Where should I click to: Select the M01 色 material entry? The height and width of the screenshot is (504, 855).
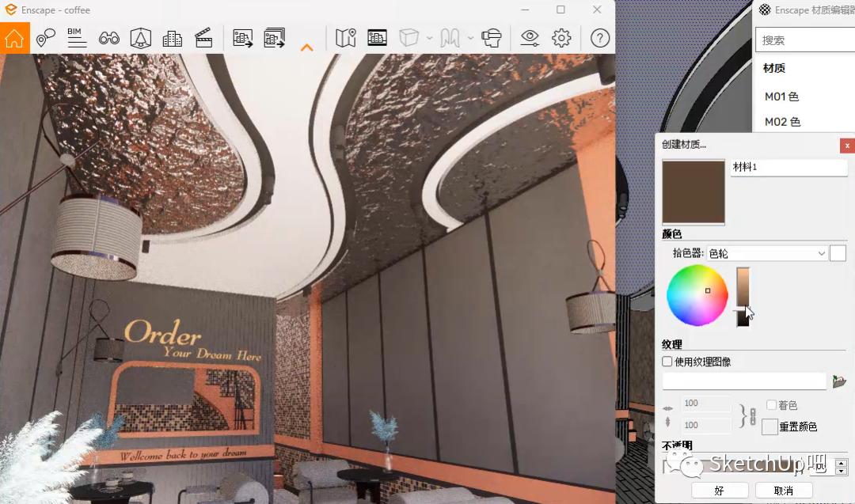click(x=784, y=97)
